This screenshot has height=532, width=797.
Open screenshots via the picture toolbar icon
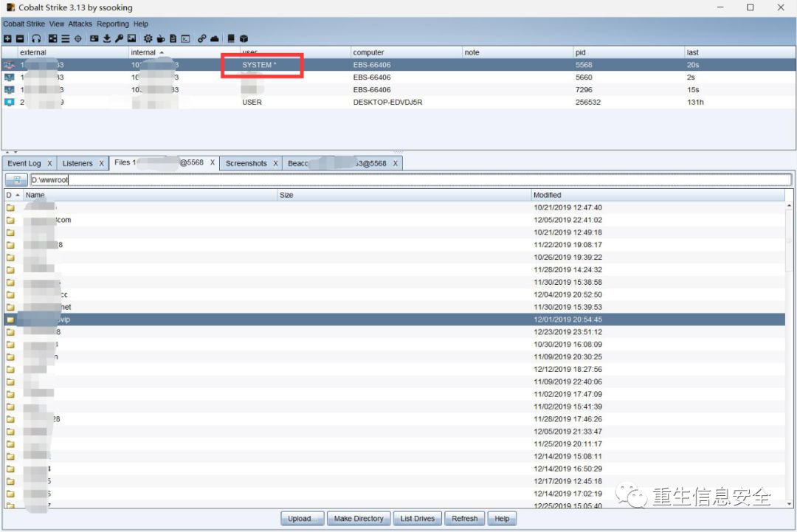coord(131,38)
